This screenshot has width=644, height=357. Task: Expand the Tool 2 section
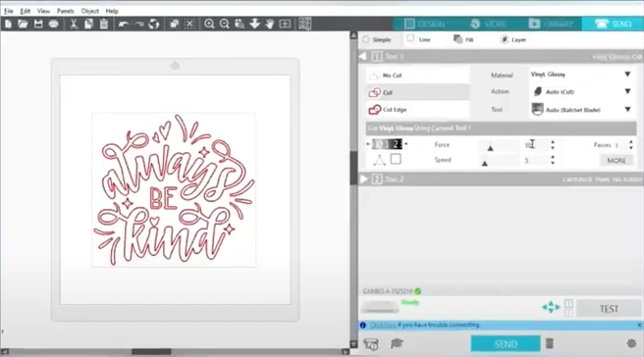click(x=364, y=179)
